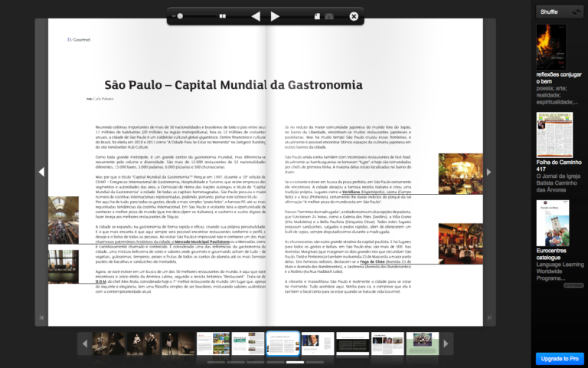Select thumbnail with green headline spread

point(248,343)
